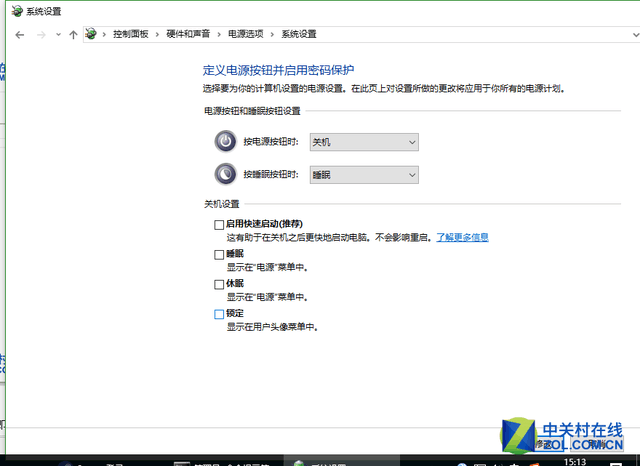The width and height of the screenshot is (640, 466).
Task: Select 电源选项 in the address breadcrumb
Action: (x=248, y=34)
